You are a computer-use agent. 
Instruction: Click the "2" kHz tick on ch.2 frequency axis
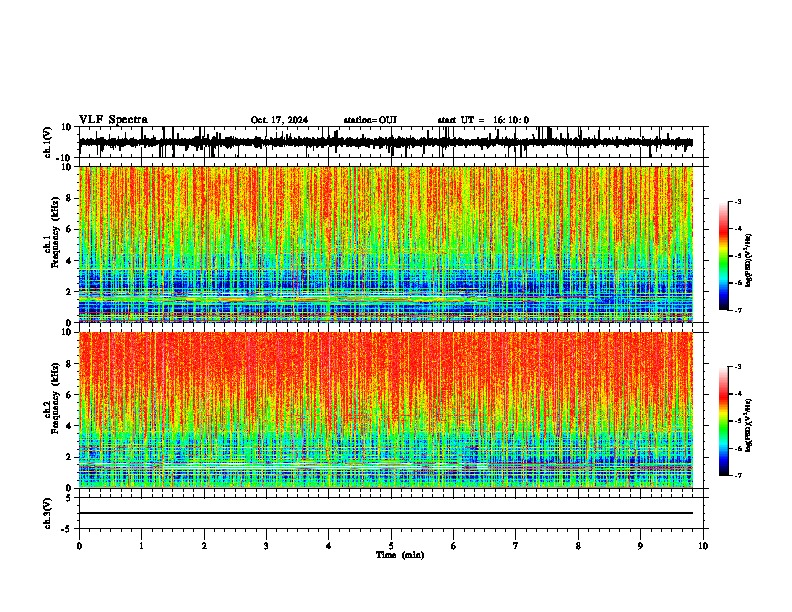coord(70,457)
